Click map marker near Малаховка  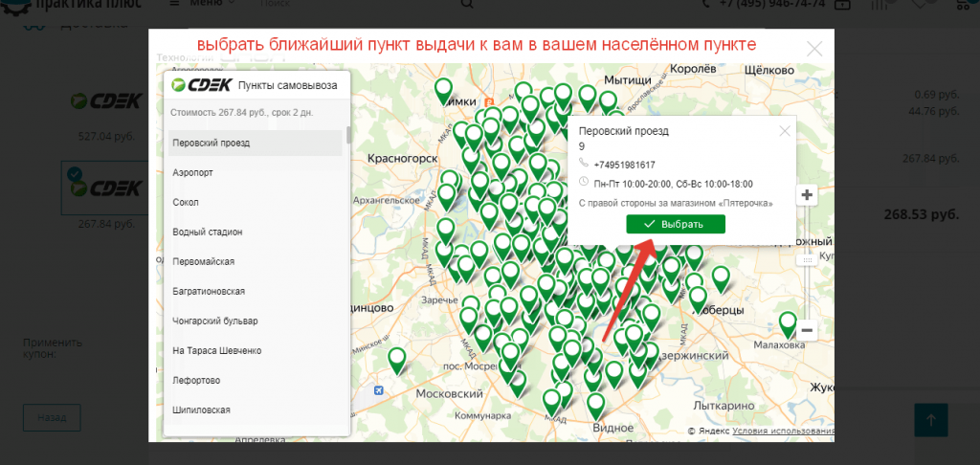click(789, 324)
